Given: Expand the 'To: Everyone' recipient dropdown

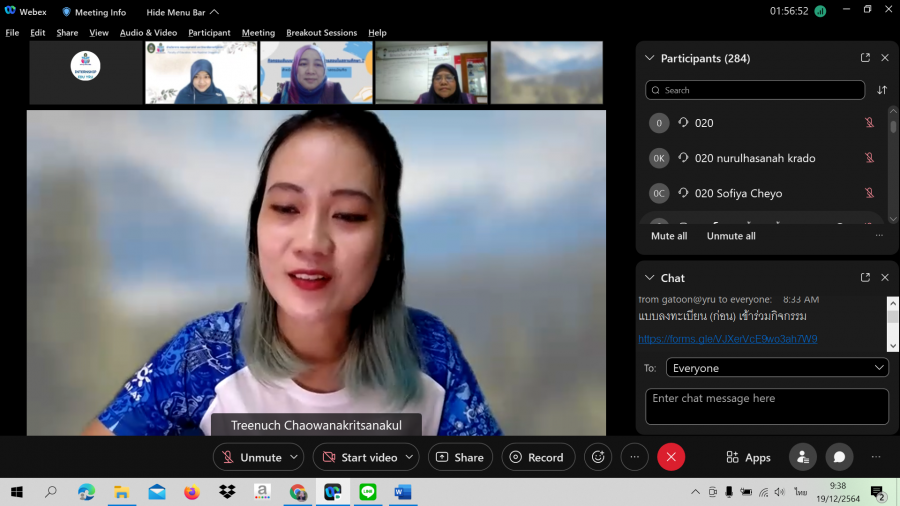Looking at the screenshot, I should [776, 368].
